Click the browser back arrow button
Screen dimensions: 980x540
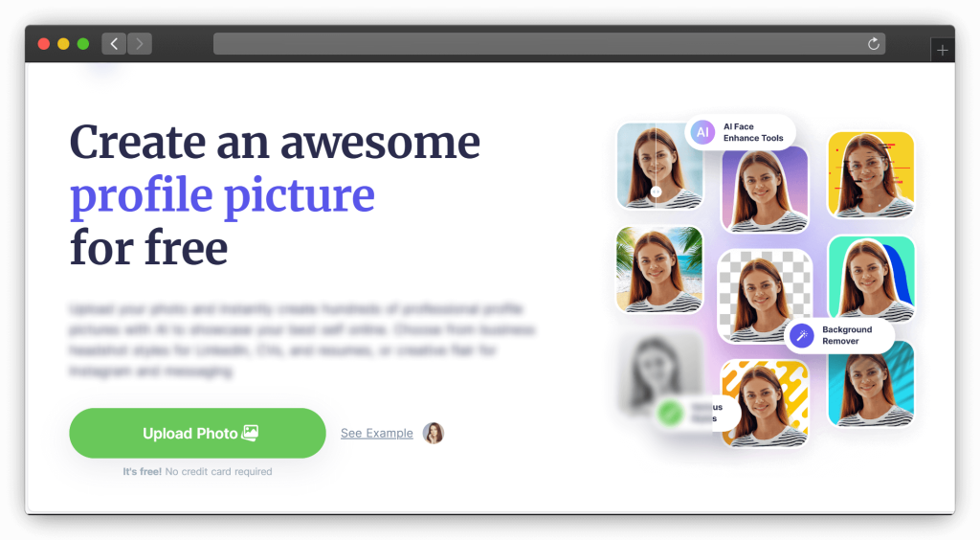pos(114,44)
